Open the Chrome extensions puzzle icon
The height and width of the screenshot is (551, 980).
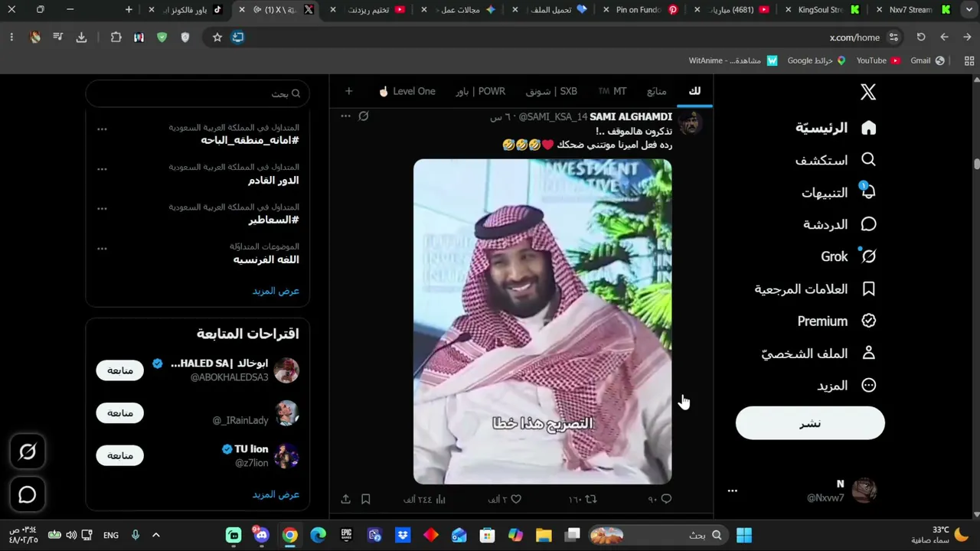pyautogui.click(x=116, y=37)
